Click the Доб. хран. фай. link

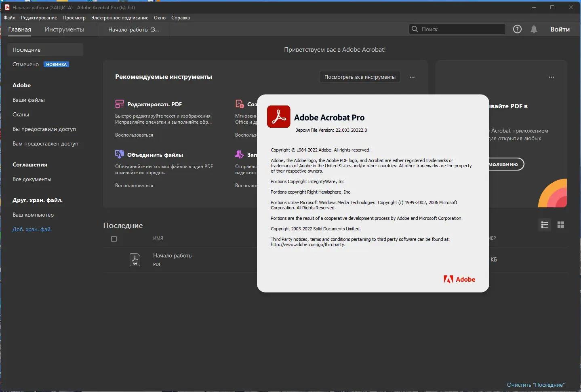tap(32, 229)
